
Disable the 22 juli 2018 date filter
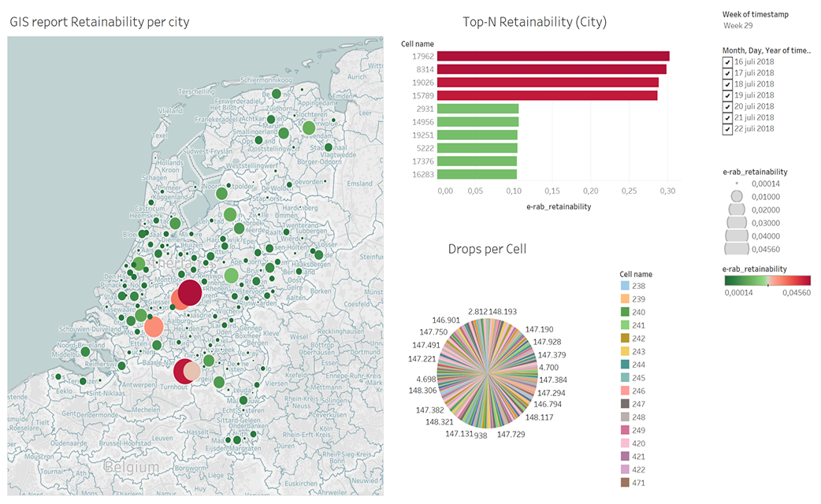727,129
